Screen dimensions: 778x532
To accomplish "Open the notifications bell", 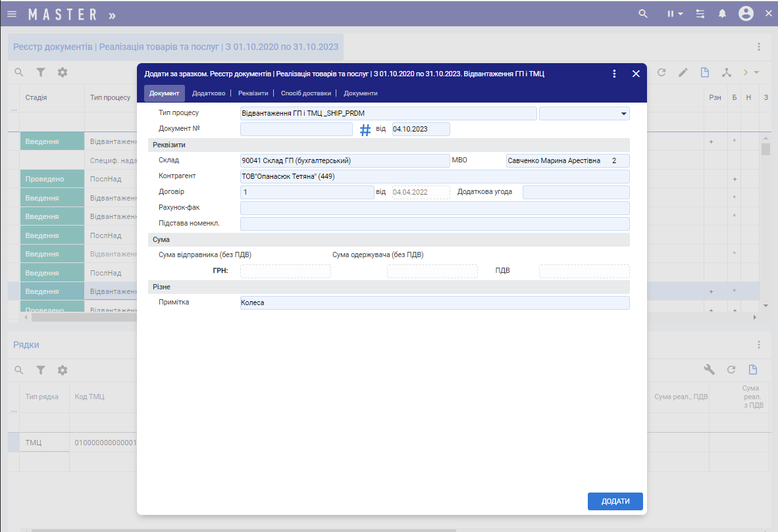I will point(722,14).
